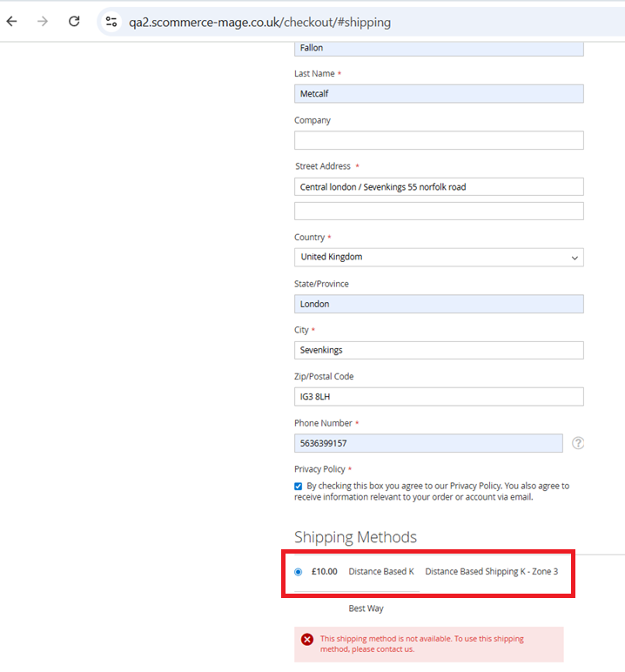Click the Phone Number input field
The image size is (625, 672).
click(428, 443)
